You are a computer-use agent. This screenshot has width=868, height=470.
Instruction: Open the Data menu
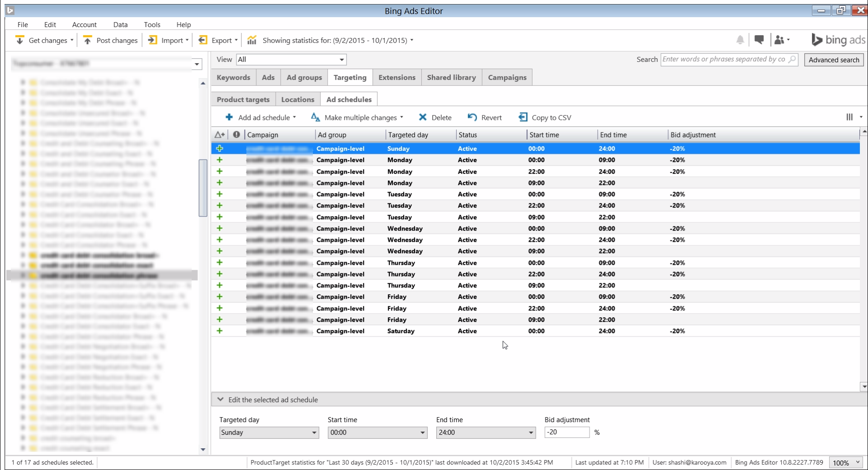coord(120,24)
